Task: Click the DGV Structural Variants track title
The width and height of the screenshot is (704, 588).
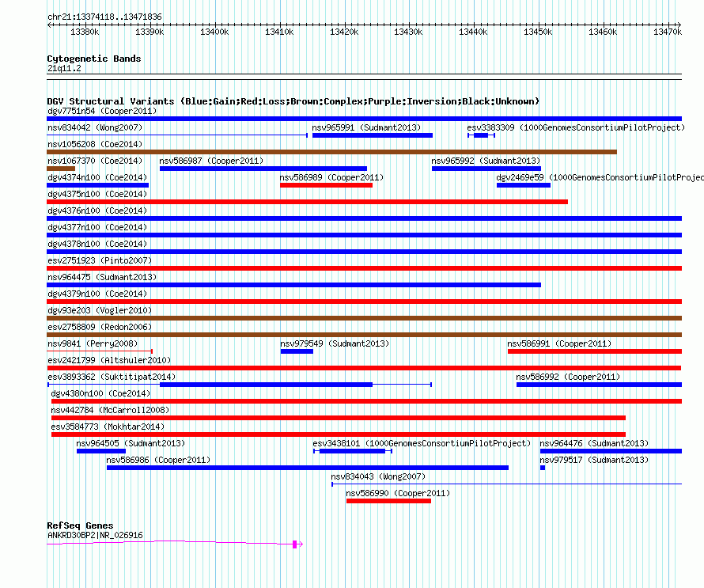Action: (293, 101)
